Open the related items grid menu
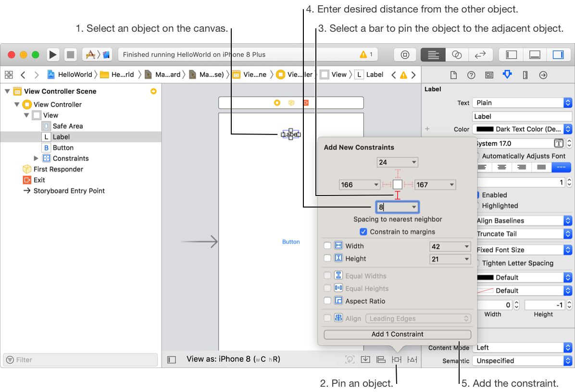This screenshot has width=575, height=392. (x=9, y=75)
